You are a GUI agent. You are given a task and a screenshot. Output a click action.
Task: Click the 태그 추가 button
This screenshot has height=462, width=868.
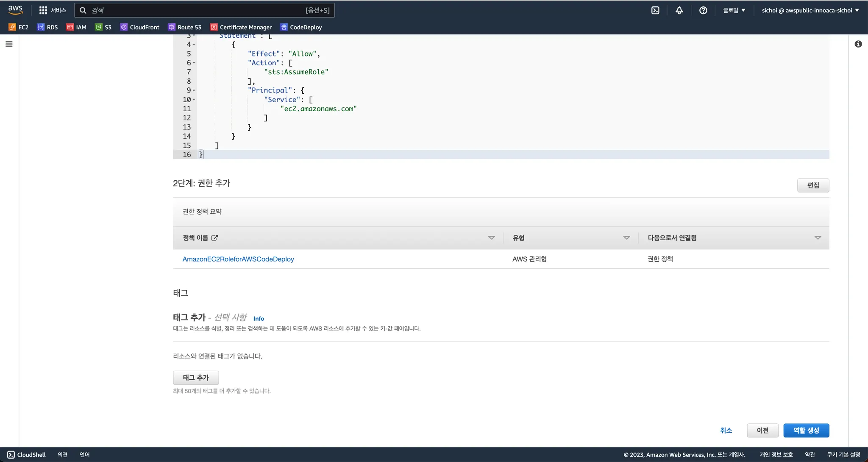pyautogui.click(x=196, y=378)
